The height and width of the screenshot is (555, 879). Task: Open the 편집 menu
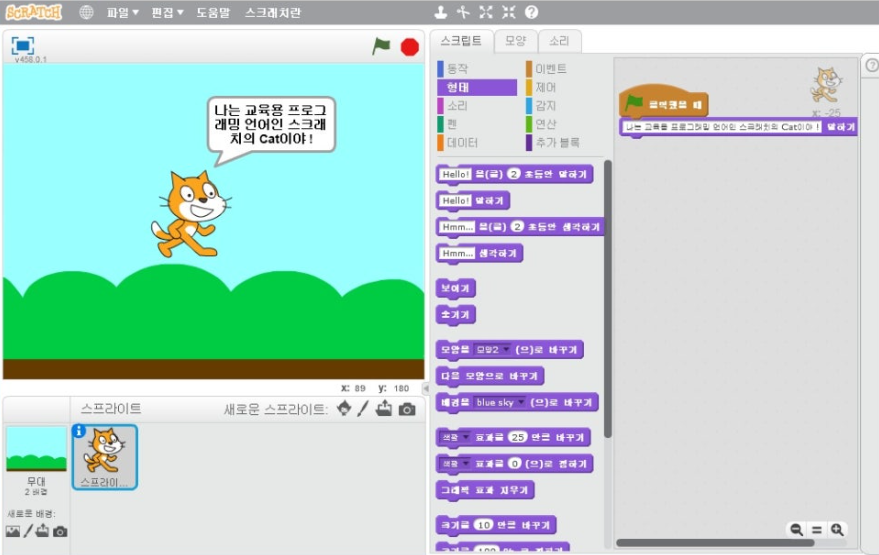167,12
